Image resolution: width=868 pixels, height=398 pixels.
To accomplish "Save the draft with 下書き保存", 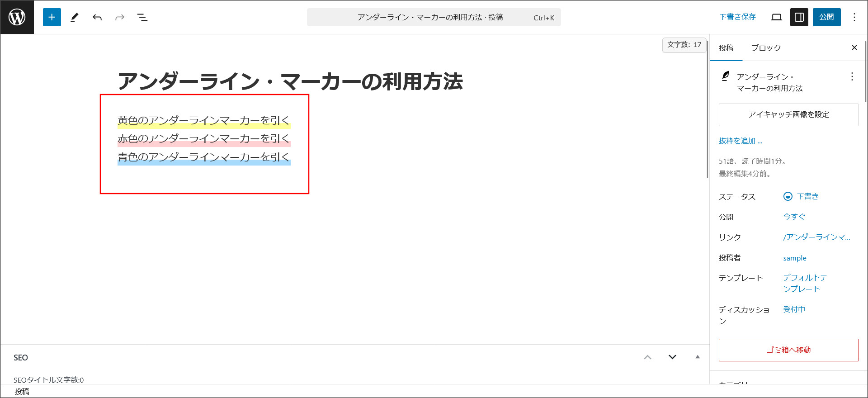I will coord(738,17).
